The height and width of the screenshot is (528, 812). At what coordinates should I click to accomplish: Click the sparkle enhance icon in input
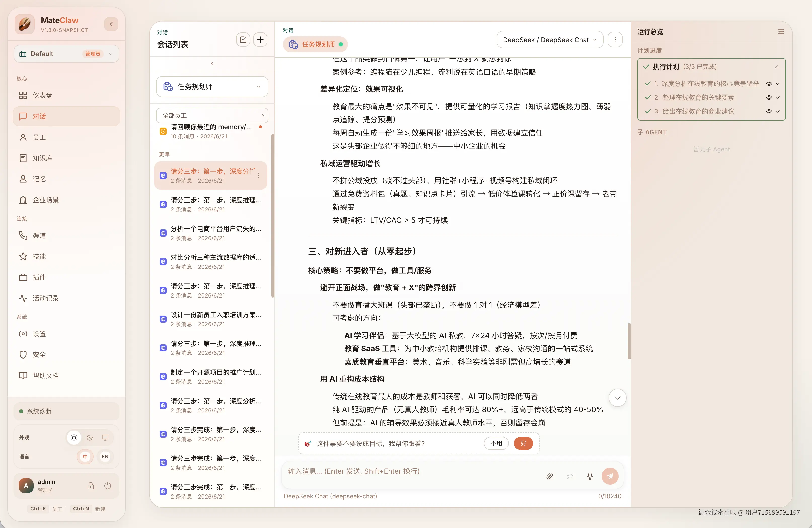tap(570, 476)
